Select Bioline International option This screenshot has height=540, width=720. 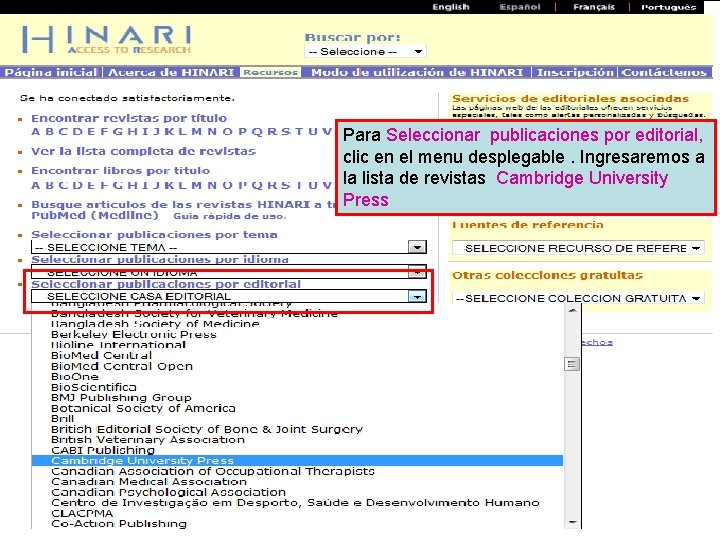tap(118, 345)
